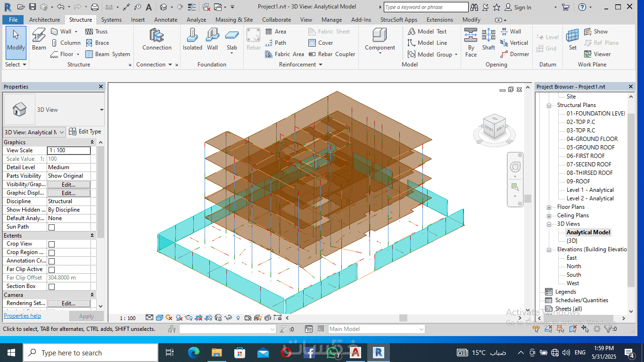Select the Foundation Wall tool
This screenshot has height=362, width=644.
point(213,39)
